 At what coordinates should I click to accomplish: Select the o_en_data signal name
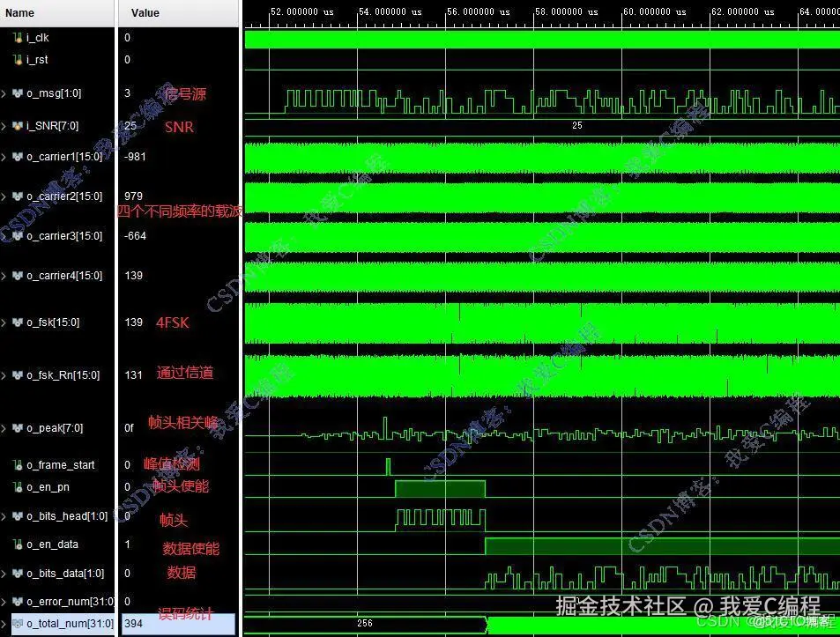click(53, 544)
